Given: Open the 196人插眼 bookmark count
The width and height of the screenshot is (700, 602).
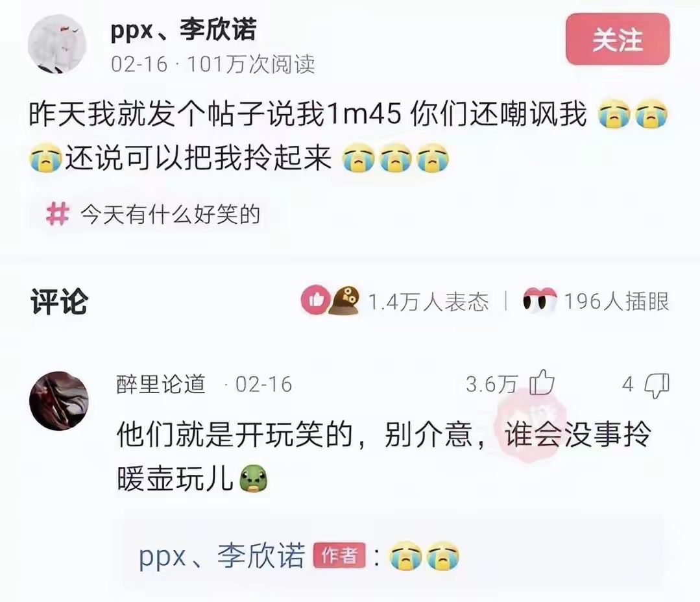Looking at the screenshot, I should pyautogui.click(x=617, y=301).
